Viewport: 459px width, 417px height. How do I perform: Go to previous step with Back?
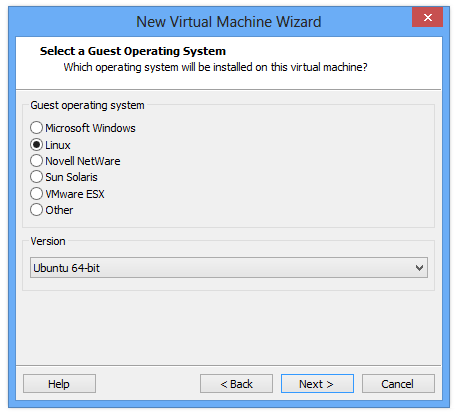(236, 384)
